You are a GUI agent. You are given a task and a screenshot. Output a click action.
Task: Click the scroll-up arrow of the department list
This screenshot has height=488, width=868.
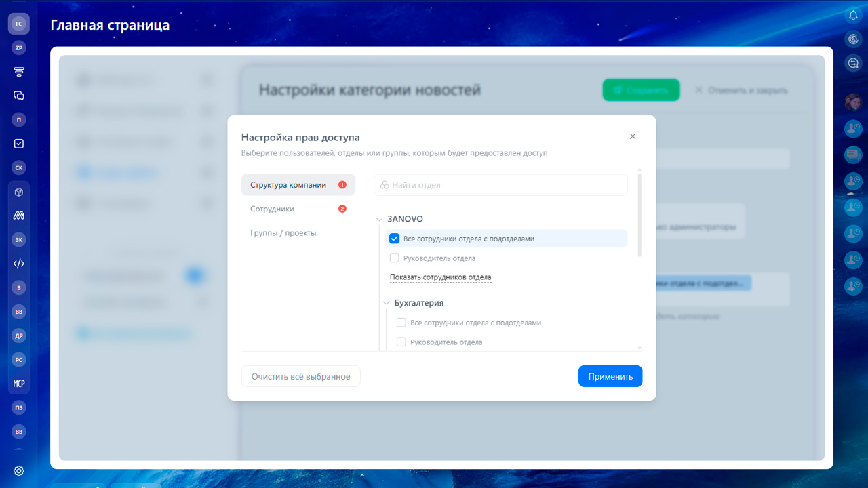(x=639, y=170)
